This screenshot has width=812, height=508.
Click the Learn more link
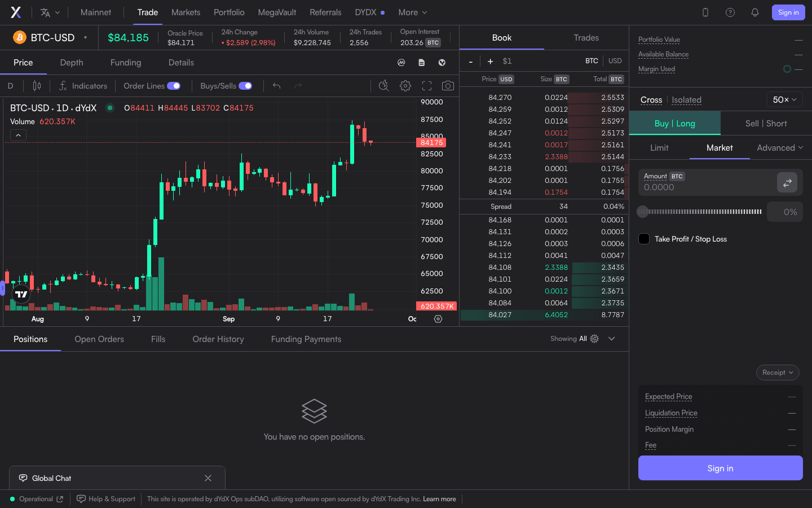[x=439, y=499]
